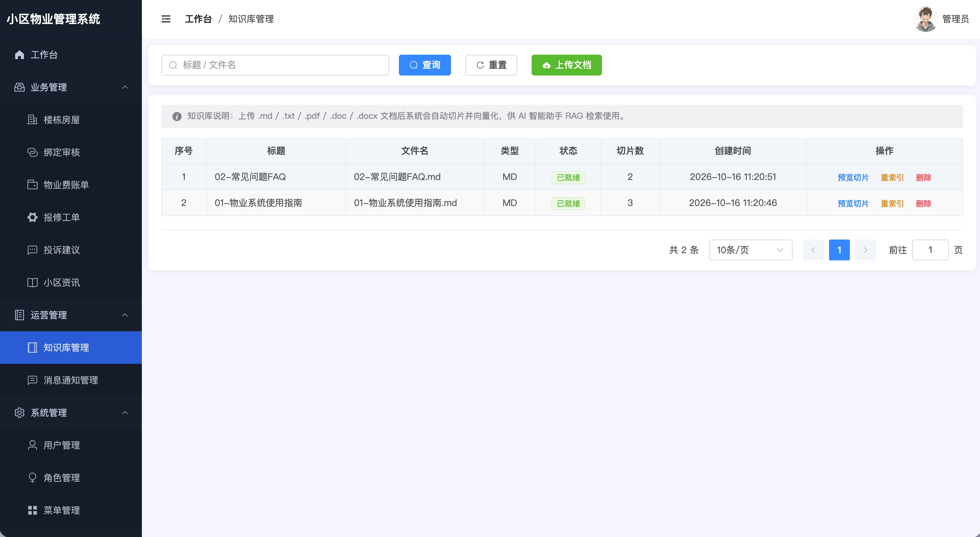The image size is (980, 537).
Task: Click the 创建时间 column header
Action: (x=733, y=151)
